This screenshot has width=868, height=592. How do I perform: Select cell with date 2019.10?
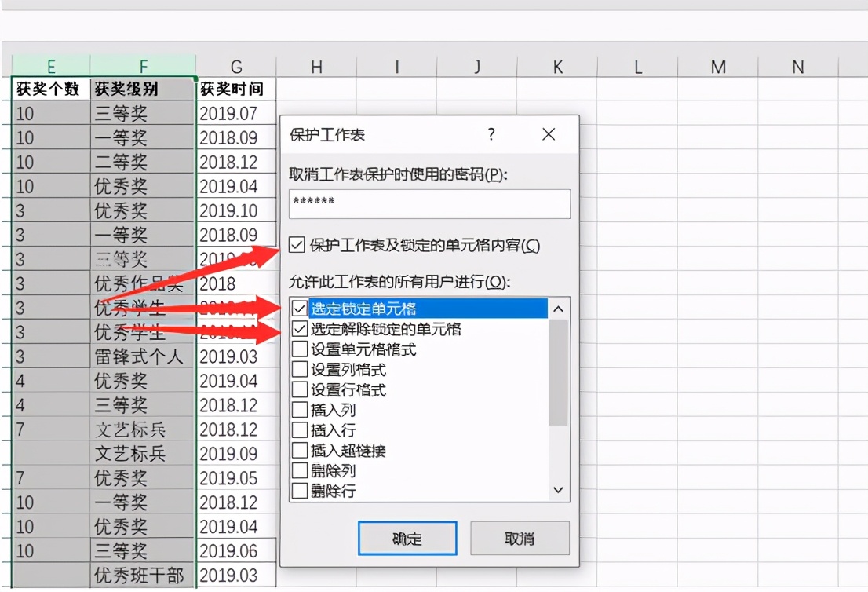[236, 210]
